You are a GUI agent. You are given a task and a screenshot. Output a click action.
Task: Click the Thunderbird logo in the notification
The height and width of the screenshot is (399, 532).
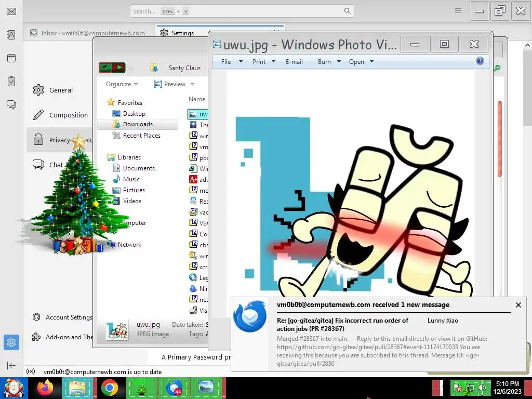pos(250,316)
